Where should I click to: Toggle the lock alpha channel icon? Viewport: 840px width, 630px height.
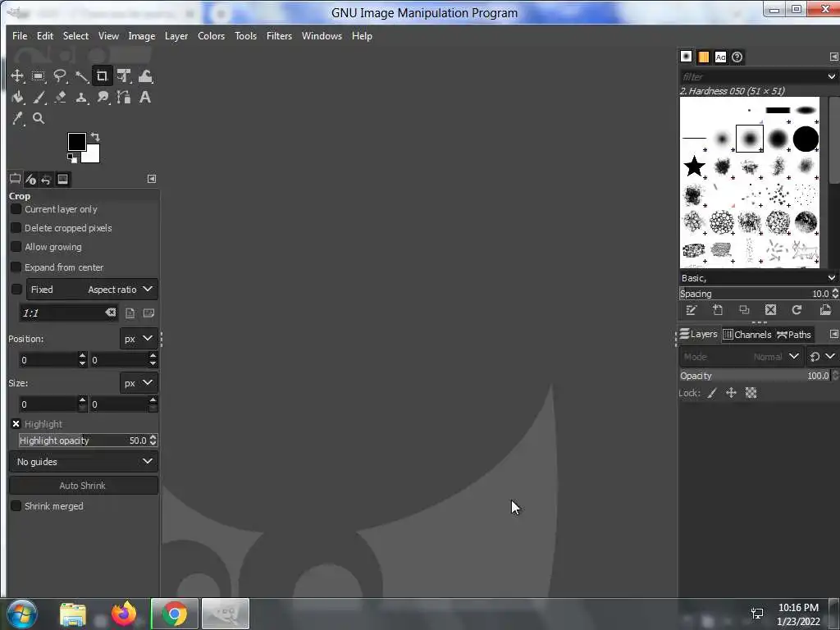751,393
